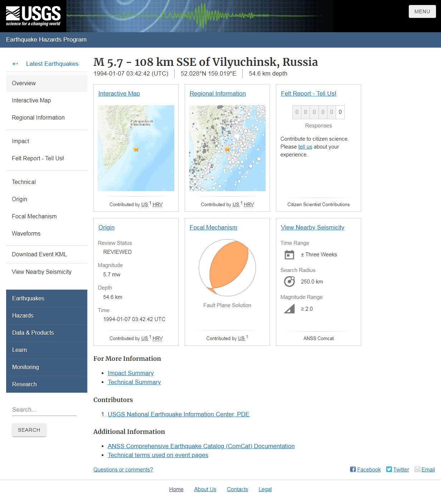Open Latest Earthquakes link
Image resolution: width=441 pixels, height=504 pixels.
click(52, 64)
